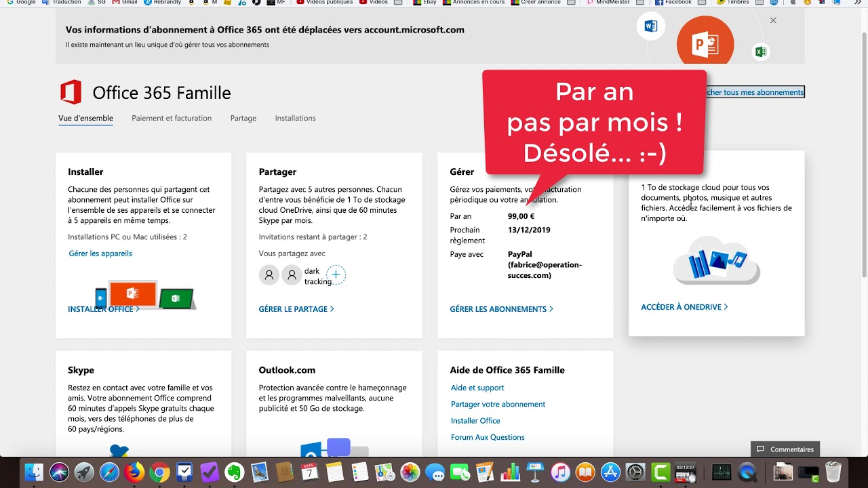Open Aide et support link

(477, 388)
